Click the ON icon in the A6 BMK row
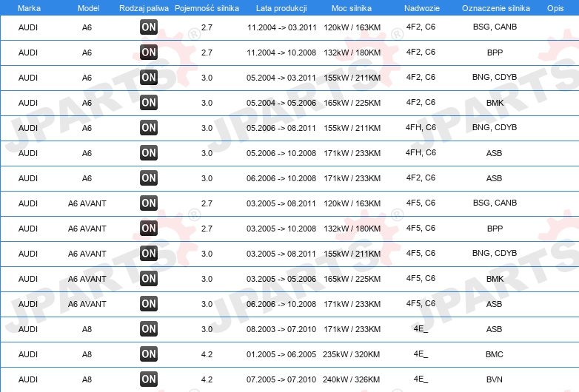 click(x=149, y=103)
